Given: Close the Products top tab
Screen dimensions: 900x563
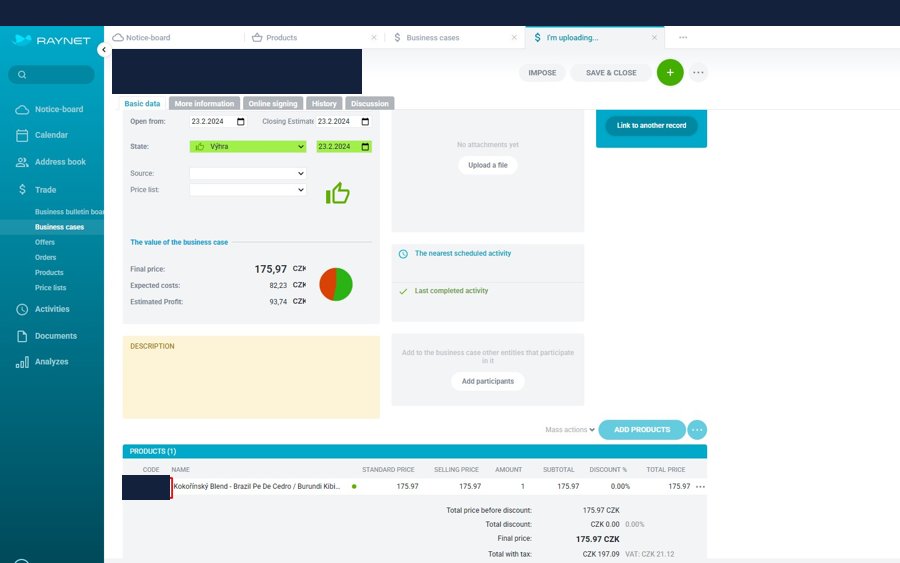Looking at the screenshot, I should coord(374,38).
